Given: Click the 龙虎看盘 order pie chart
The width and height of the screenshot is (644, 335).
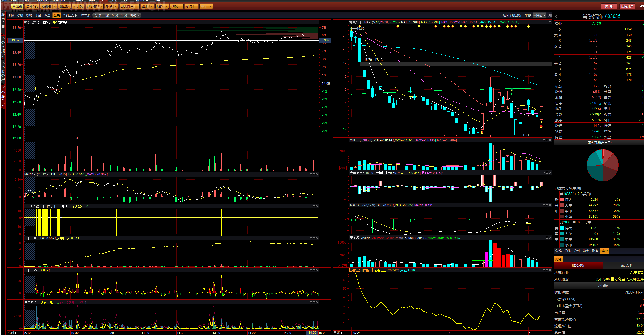Looking at the screenshot, I should [x=603, y=165].
